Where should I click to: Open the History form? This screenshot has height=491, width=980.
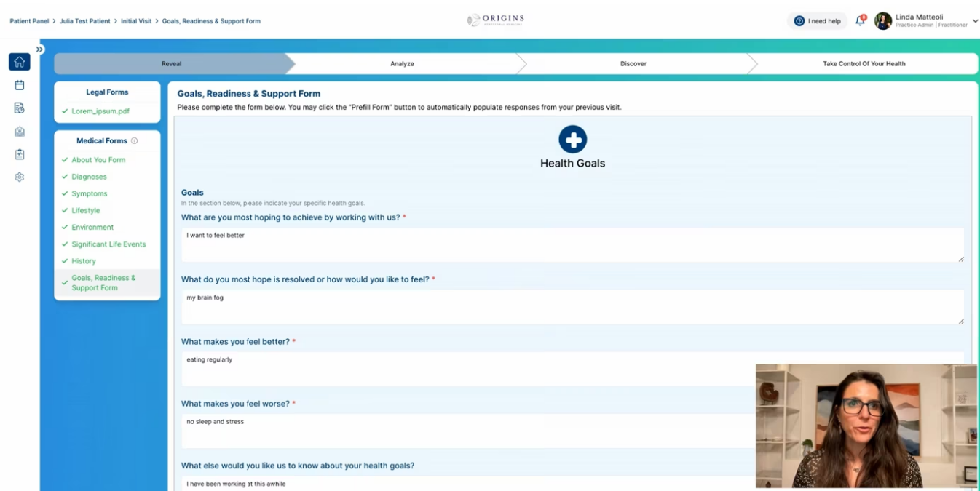point(84,261)
